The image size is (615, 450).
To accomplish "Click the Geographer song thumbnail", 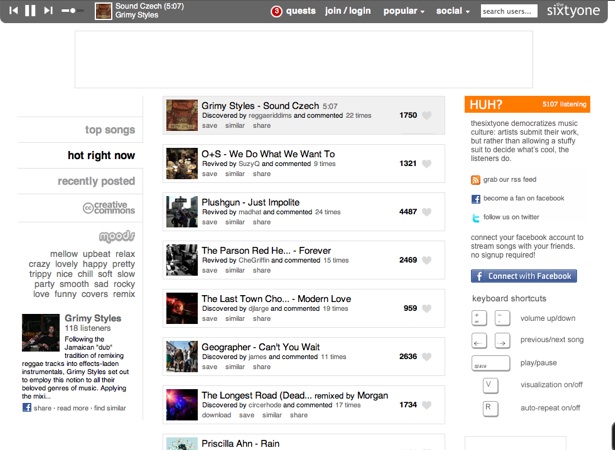I will [x=182, y=356].
